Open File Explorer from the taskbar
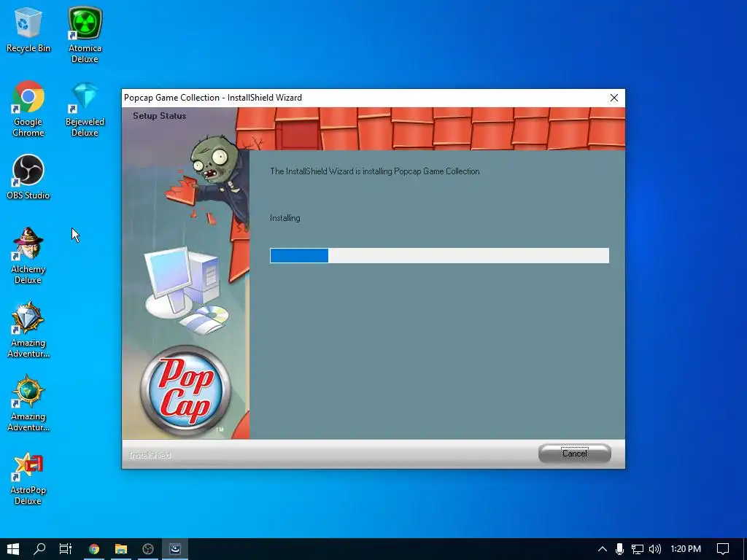The image size is (747, 560). [121, 549]
